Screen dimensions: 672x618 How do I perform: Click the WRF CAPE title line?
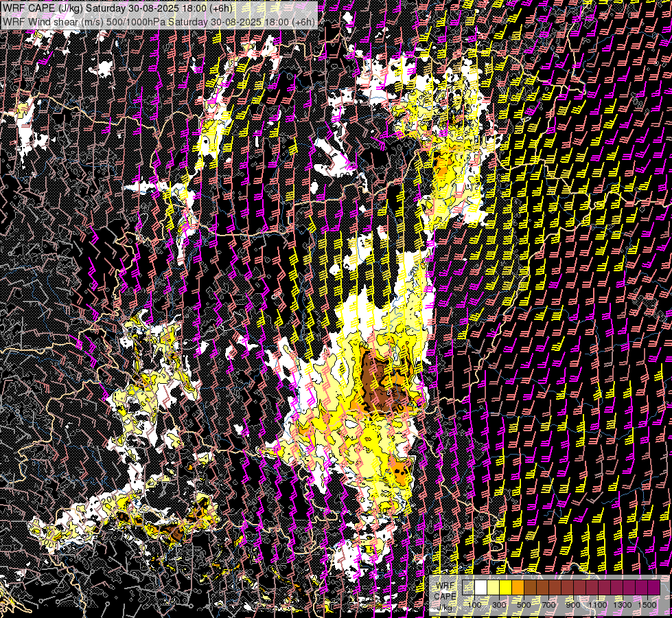coord(117,8)
